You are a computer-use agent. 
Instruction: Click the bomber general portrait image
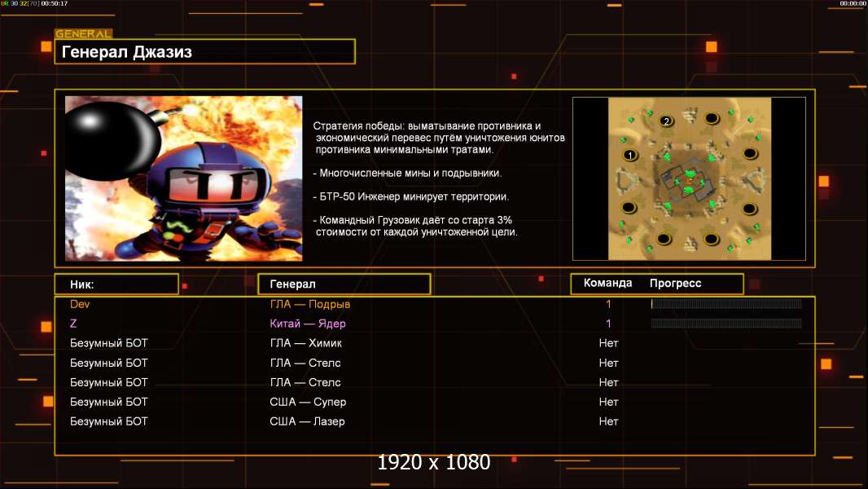pyautogui.click(x=184, y=178)
